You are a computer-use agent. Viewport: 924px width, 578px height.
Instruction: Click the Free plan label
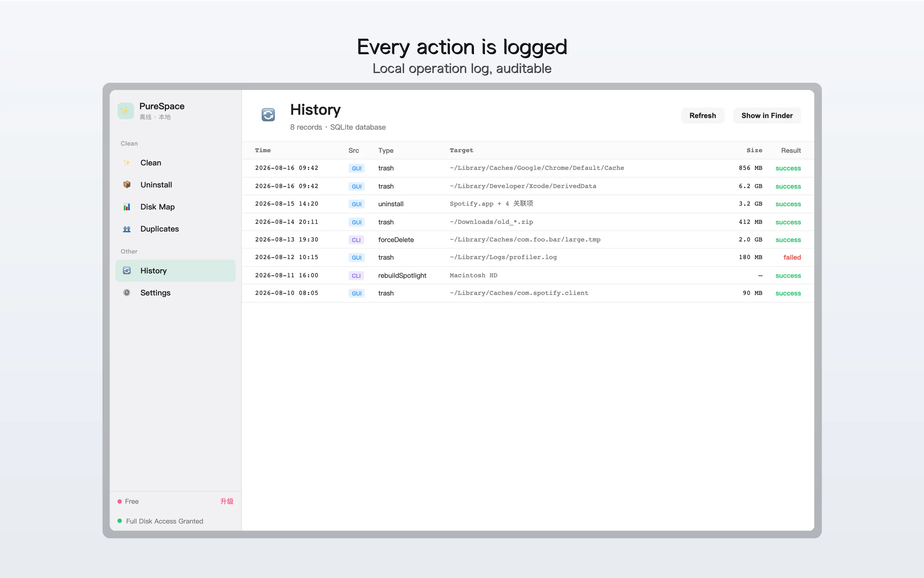click(132, 501)
